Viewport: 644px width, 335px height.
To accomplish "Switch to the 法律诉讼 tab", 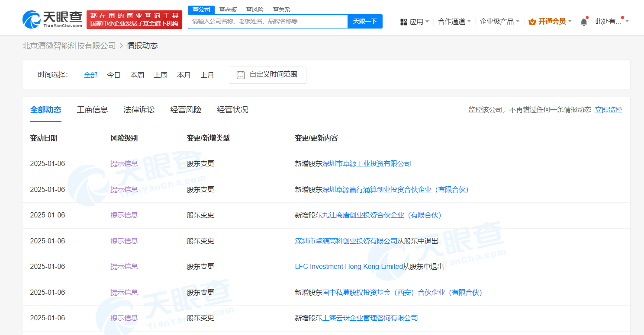I will pos(139,110).
